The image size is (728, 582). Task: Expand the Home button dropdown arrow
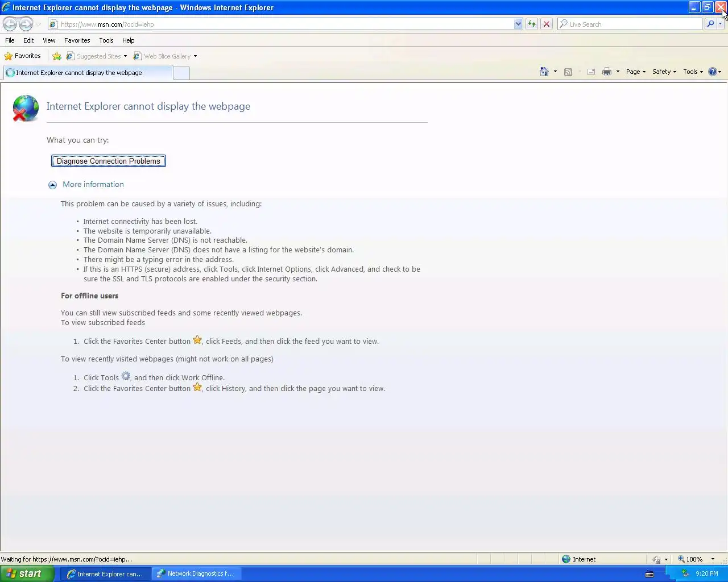click(x=555, y=72)
